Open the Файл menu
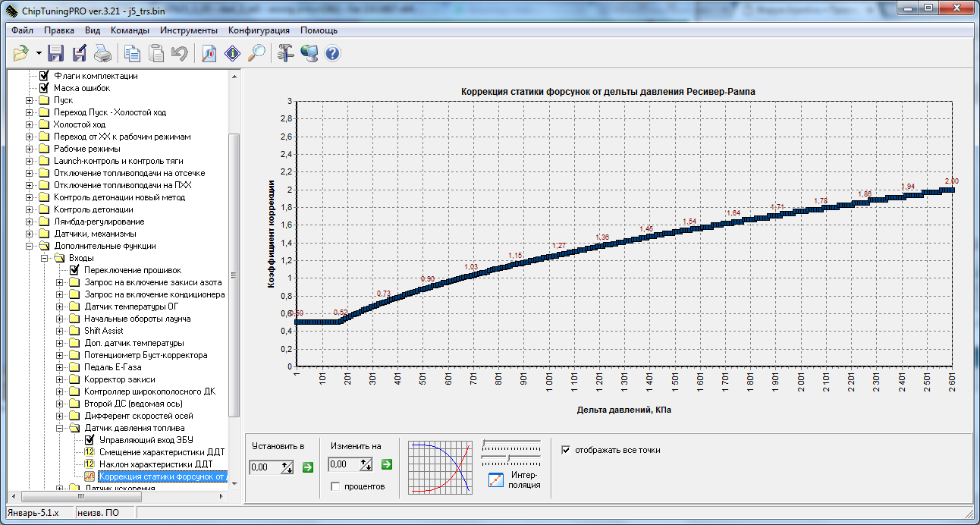 23,30
